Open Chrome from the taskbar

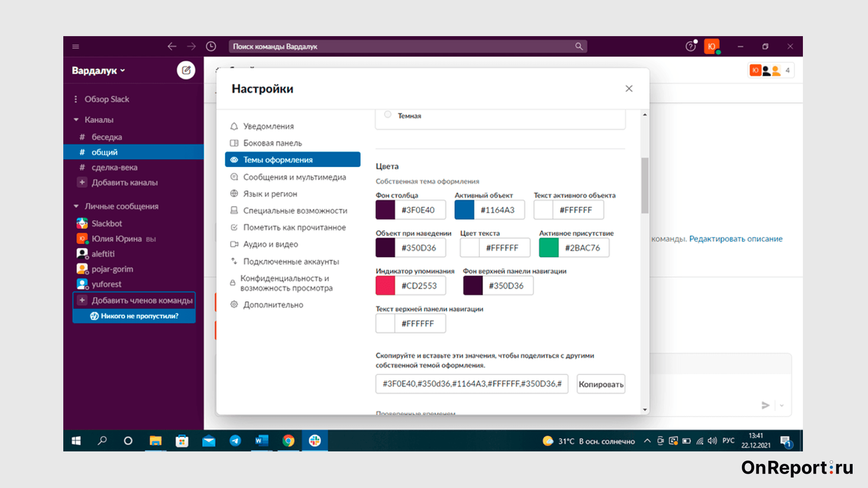288,441
